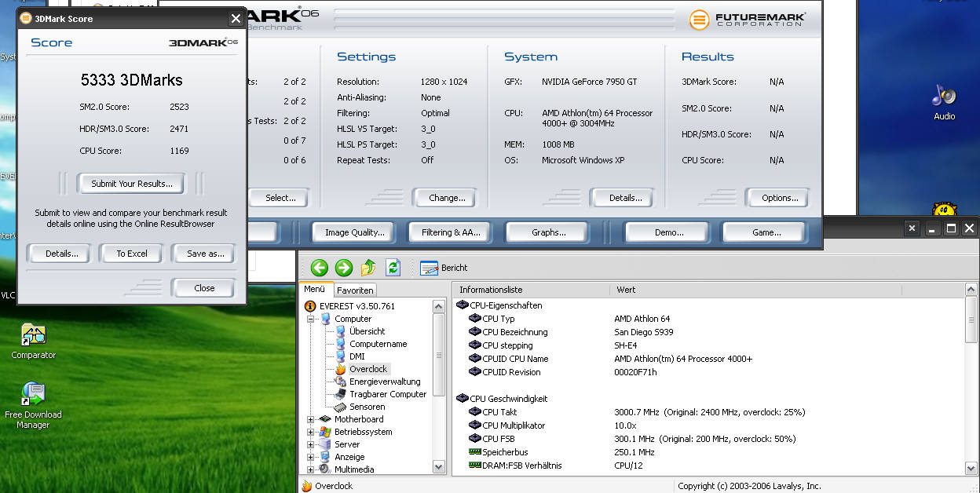Open the Bericht report wizard in EVEREST
The image size is (980, 493).
pyautogui.click(x=444, y=268)
